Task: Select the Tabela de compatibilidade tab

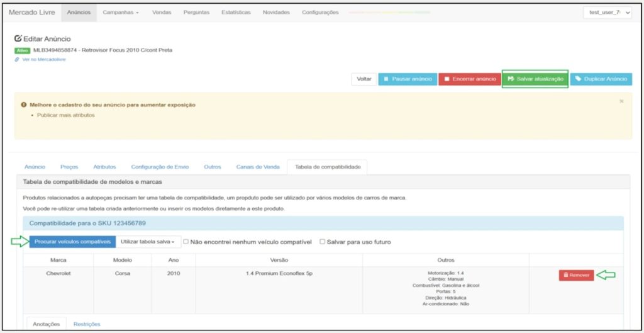Action: (328, 167)
